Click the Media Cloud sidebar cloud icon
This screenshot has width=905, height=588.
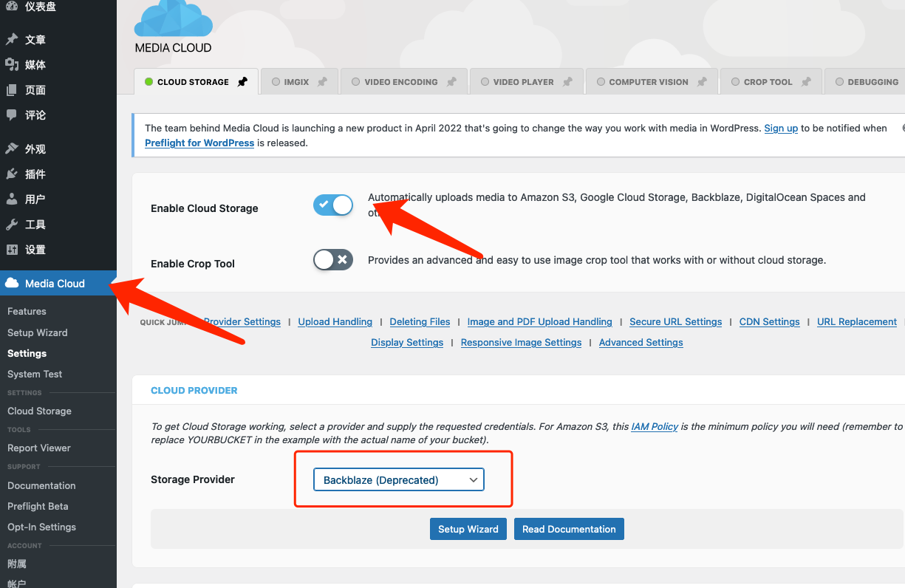tap(12, 283)
